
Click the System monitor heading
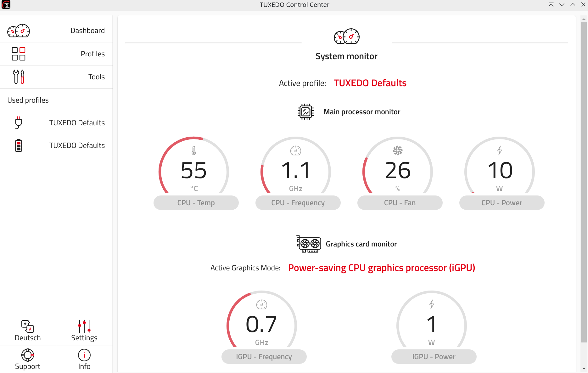pos(346,56)
